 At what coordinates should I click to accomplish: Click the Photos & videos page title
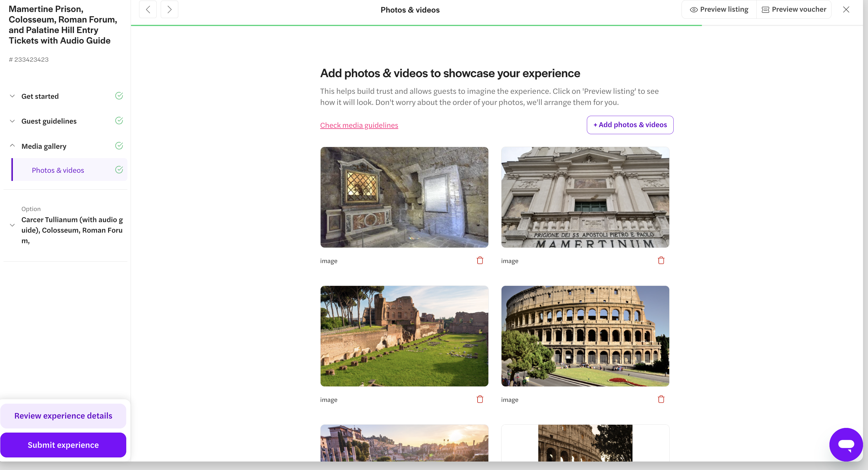(410, 10)
